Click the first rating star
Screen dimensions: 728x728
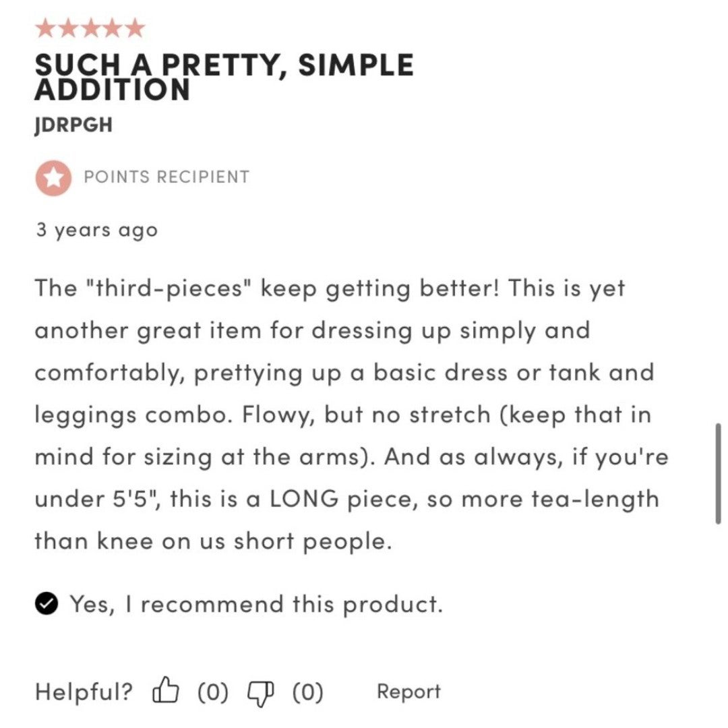point(46,28)
